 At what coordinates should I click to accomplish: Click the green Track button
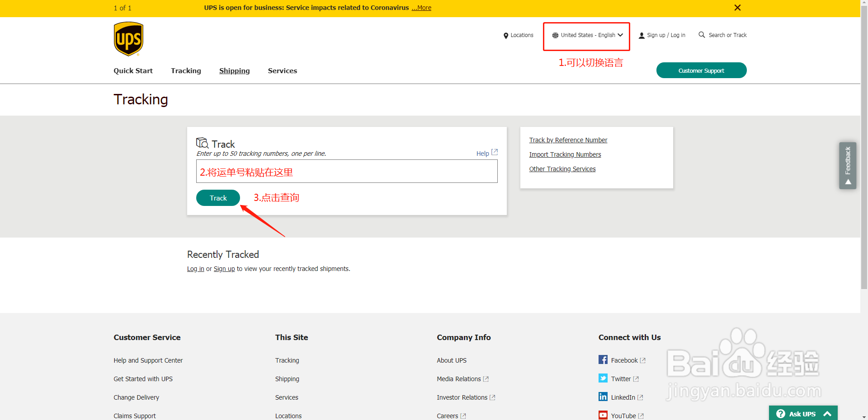[218, 198]
